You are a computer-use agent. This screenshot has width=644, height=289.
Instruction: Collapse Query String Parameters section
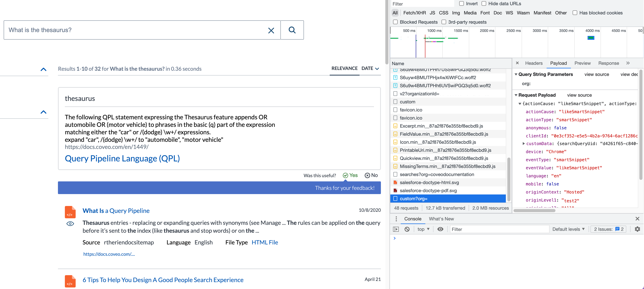click(x=516, y=74)
